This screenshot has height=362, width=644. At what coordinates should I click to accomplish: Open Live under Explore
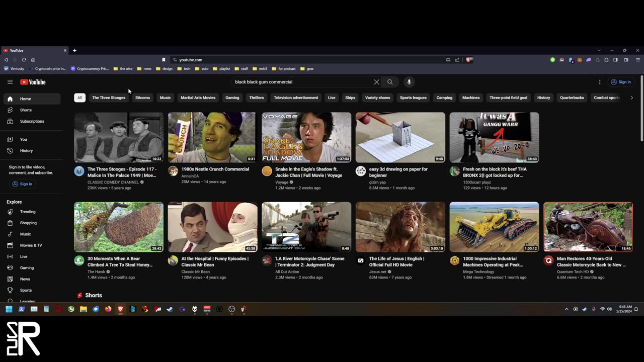tap(33, 256)
